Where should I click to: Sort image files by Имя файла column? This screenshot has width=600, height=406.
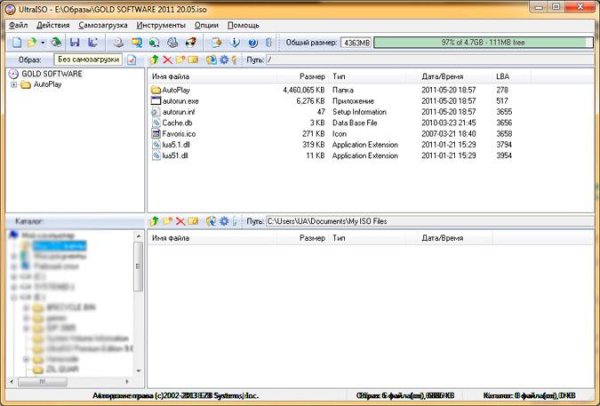pos(213,77)
